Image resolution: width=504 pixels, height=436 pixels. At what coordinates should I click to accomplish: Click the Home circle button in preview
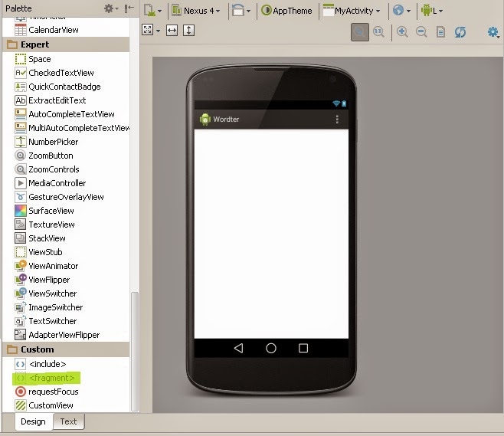point(271,348)
